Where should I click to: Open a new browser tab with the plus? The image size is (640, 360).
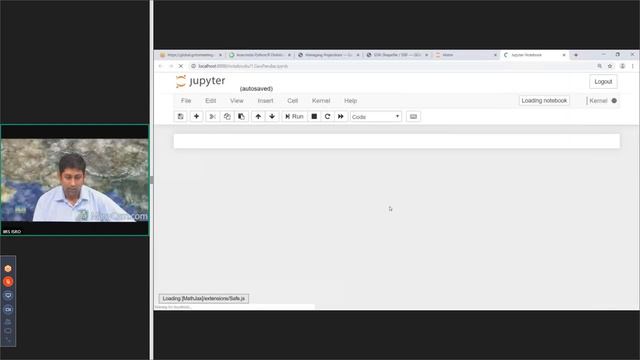coord(576,55)
